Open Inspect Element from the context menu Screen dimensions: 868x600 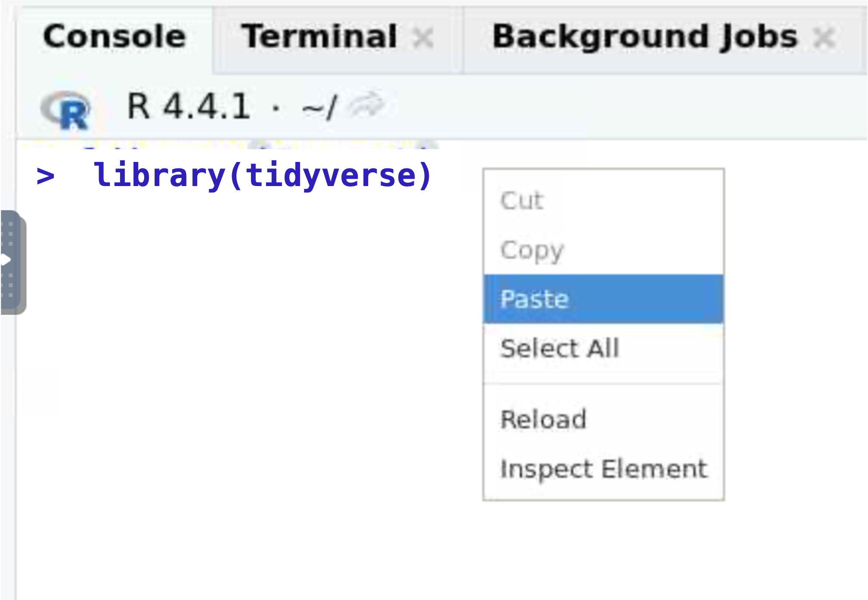(x=603, y=469)
